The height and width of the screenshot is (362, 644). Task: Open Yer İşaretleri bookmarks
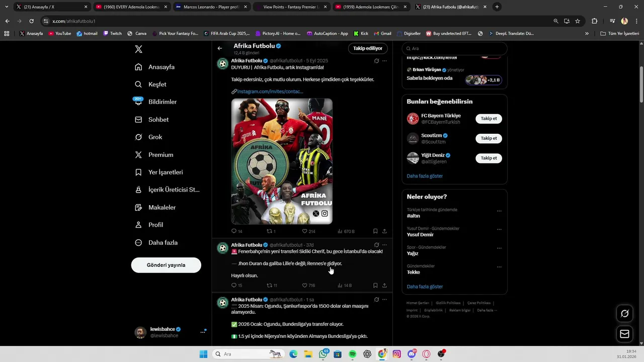158,172
